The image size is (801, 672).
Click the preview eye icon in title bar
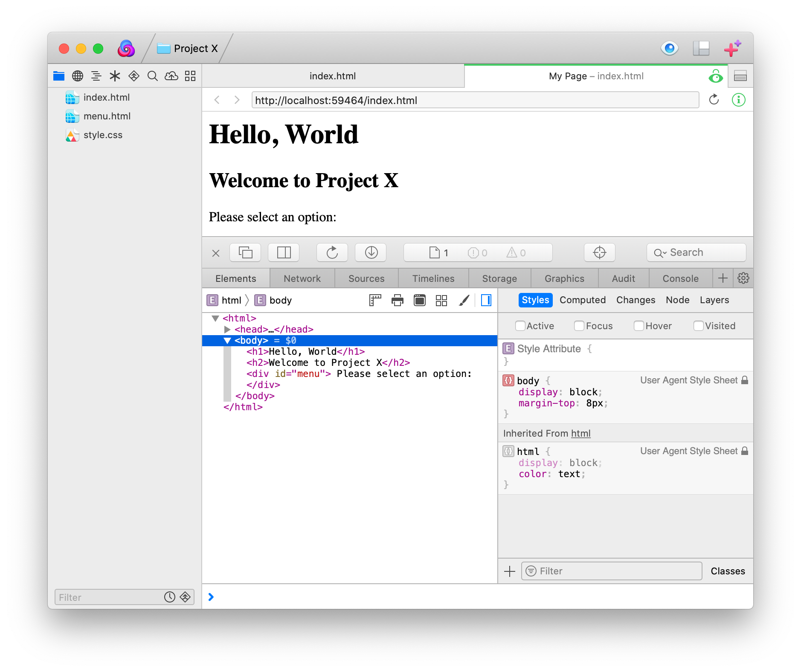click(670, 48)
